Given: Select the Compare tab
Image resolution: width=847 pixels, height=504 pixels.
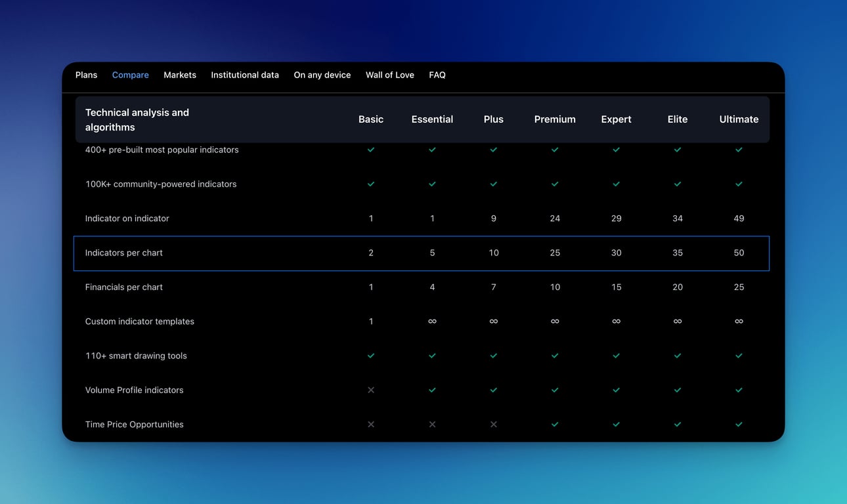Looking at the screenshot, I should (130, 75).
